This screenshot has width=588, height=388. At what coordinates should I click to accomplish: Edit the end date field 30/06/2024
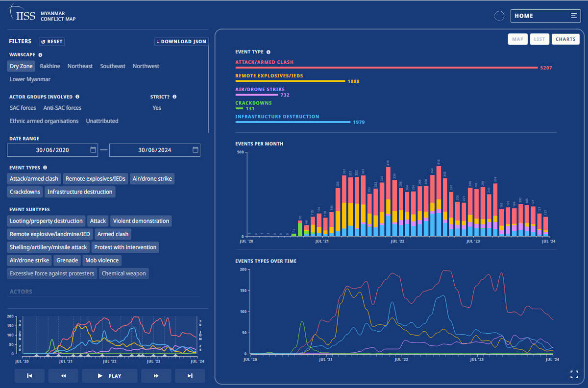[155, 150]
